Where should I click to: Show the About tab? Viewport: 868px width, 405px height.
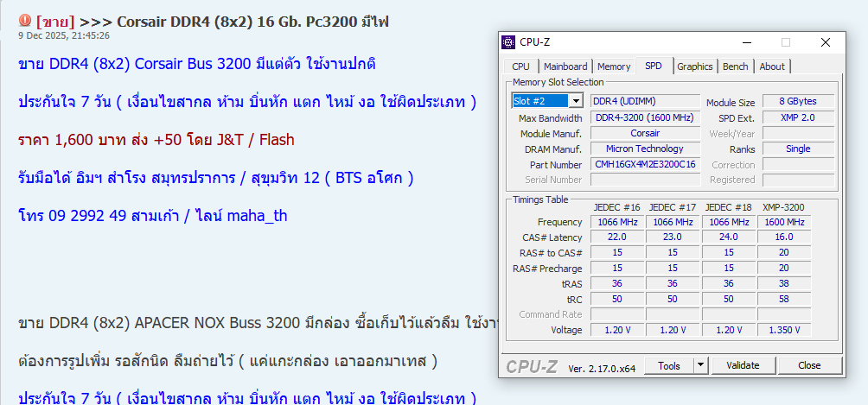(772, 66)
